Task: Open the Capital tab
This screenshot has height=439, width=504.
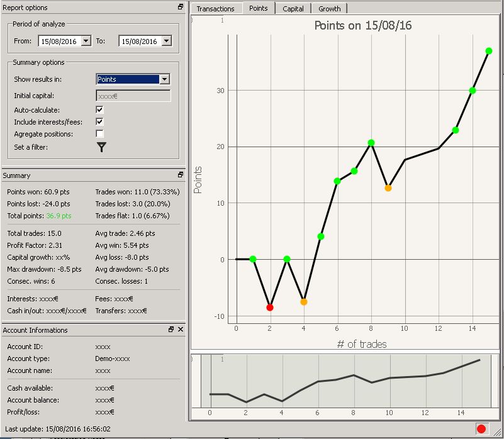Action: pyautogui.click(x=293, y=9)
